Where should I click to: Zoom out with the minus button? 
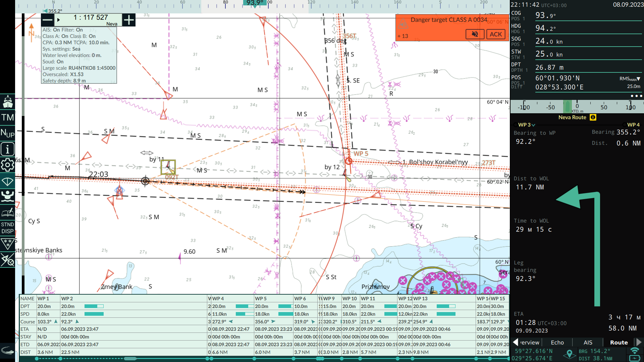[x=48, y=20]
